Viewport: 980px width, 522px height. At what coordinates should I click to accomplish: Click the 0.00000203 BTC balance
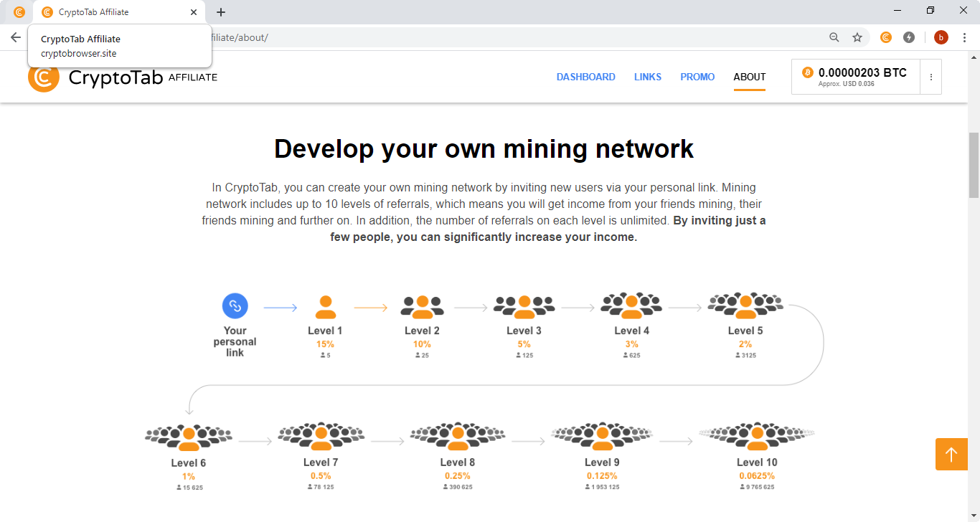click(x=862, y=72)
